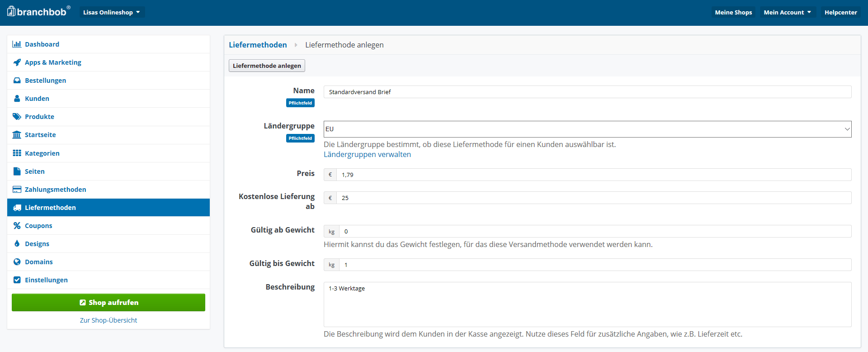Click the credit card icon for Zahlungsmethoden

[x=17, y=189]
